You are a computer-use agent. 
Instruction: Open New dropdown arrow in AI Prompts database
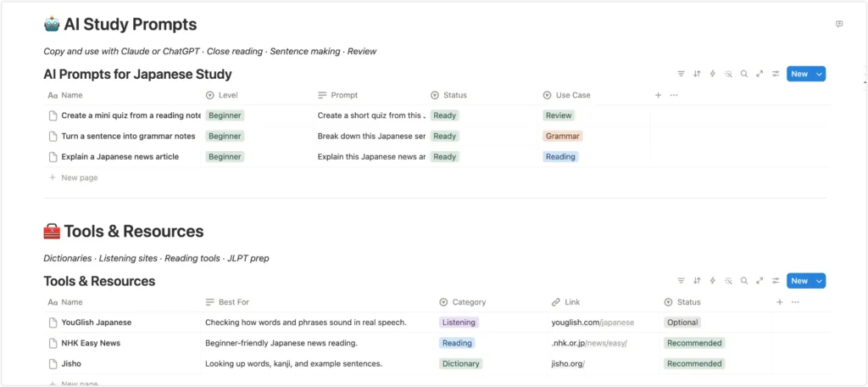click(x=820, y=74)
